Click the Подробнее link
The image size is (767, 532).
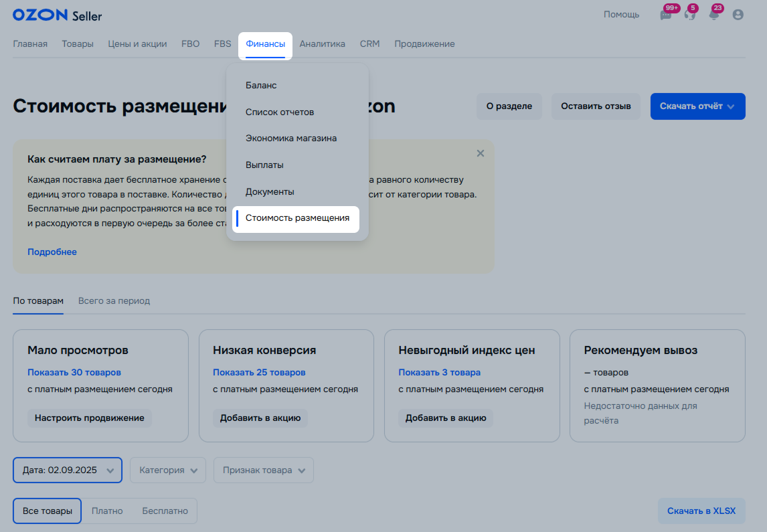52,252
